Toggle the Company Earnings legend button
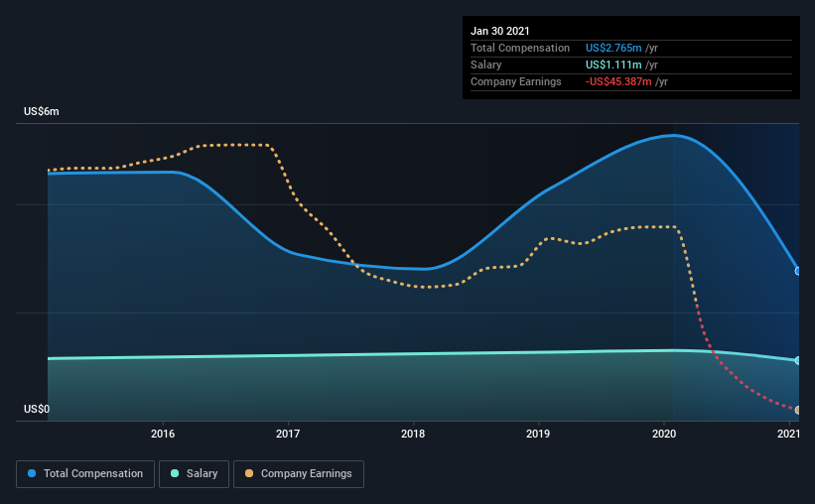Viewport: 815px width, 504px height. click(x=299, y=474)
